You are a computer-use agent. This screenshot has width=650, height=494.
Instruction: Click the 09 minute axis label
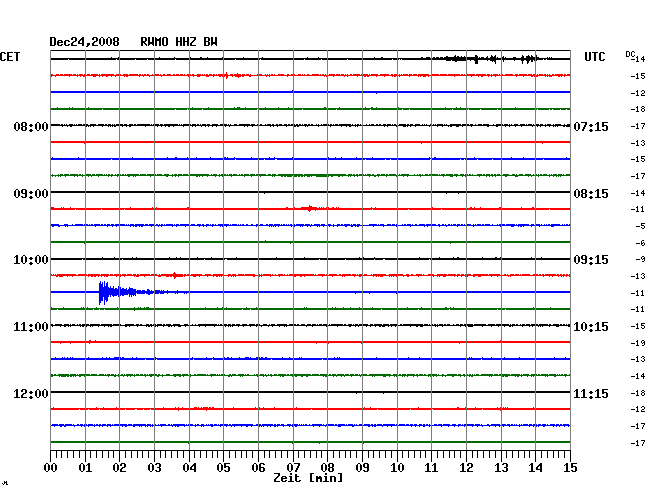click(x=362, y=467)
